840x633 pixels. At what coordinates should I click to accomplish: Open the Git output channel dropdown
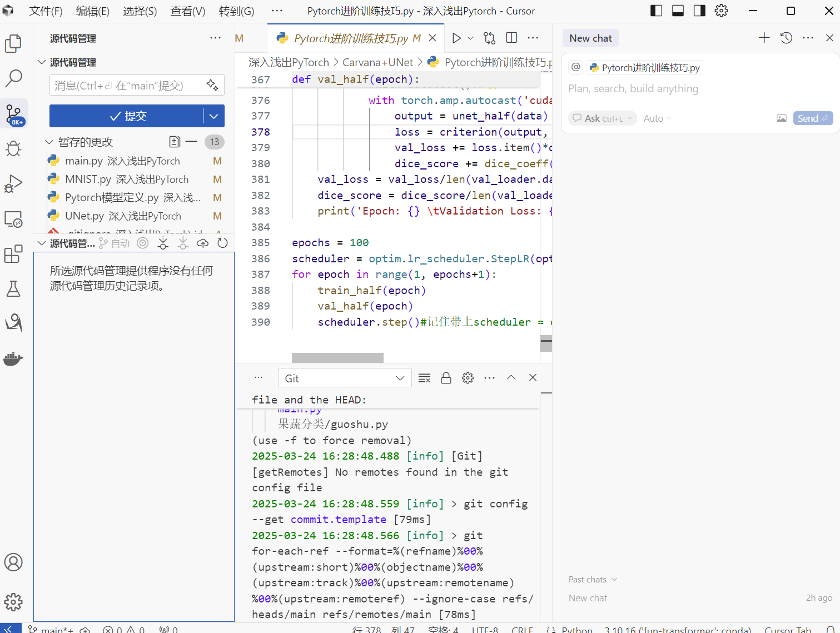click(345, 378)
